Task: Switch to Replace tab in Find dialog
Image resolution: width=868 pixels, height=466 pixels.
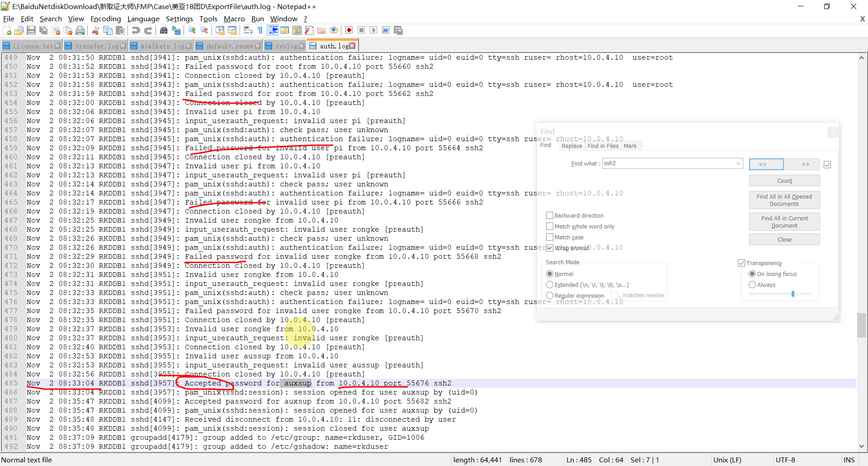Action: [x=572, y=146]
